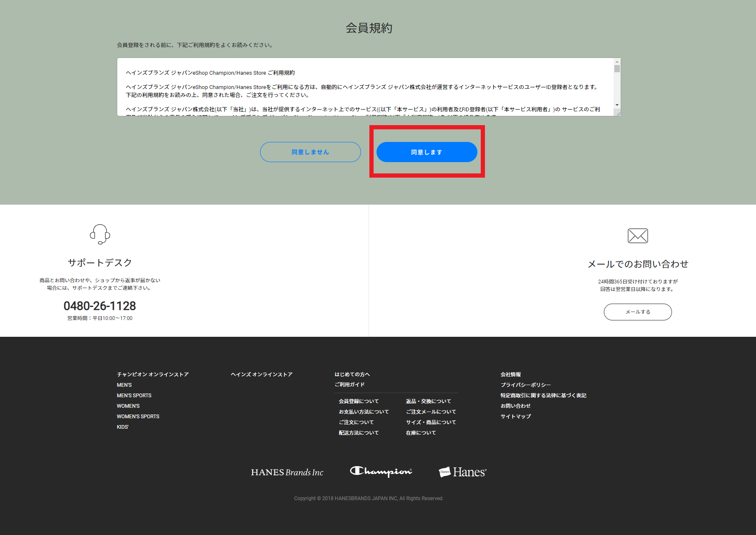This screenshot has width=756, height=535.
Task: Open ヘインズ オンラインストア footer link
Action: (261, 374)
